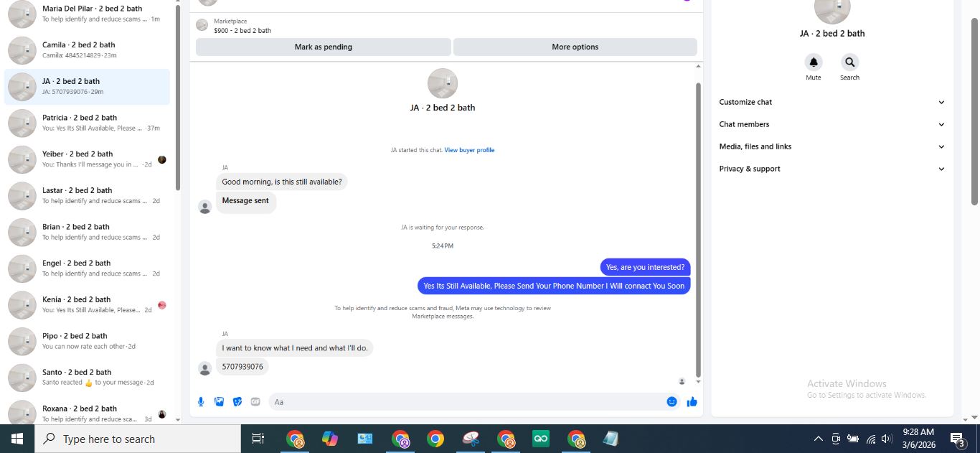Open the emoji picker in message box
980x453 pixels.
coord(672,402)
